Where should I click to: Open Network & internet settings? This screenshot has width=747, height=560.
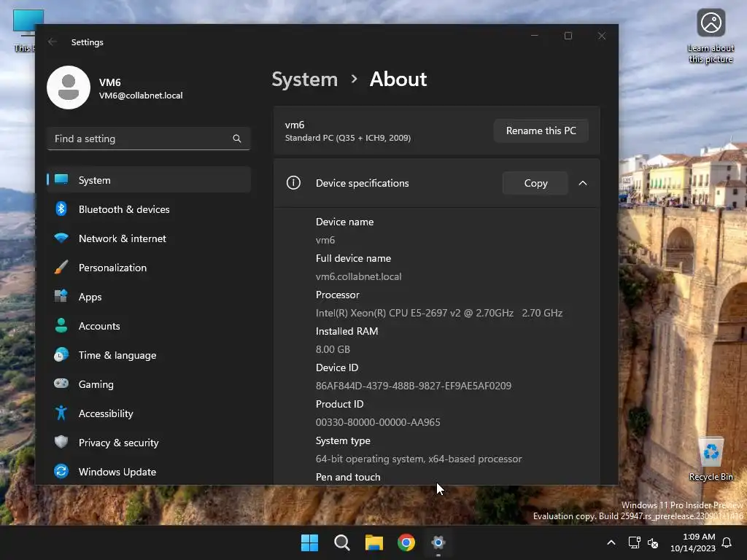pos(149,238)
